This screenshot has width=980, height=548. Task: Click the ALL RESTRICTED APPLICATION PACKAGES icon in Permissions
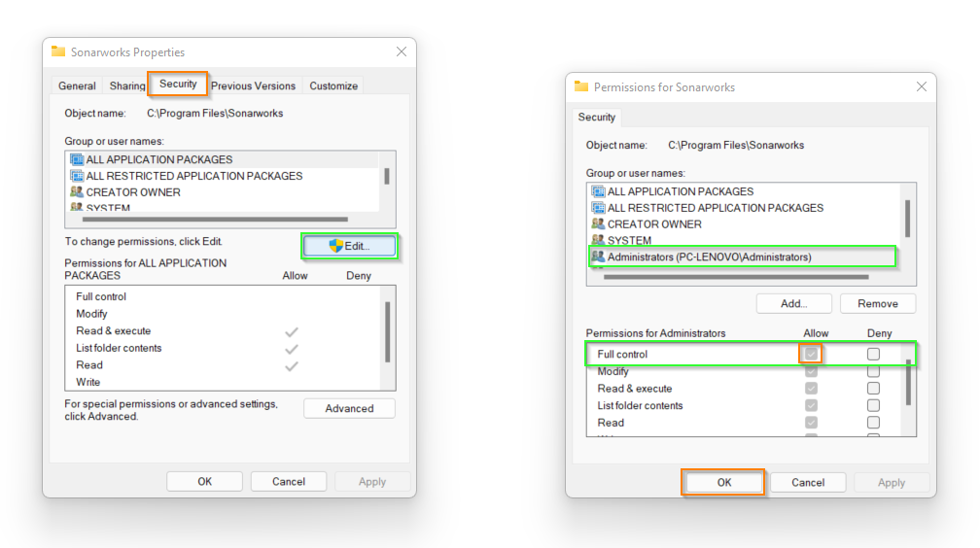point(598,208)
